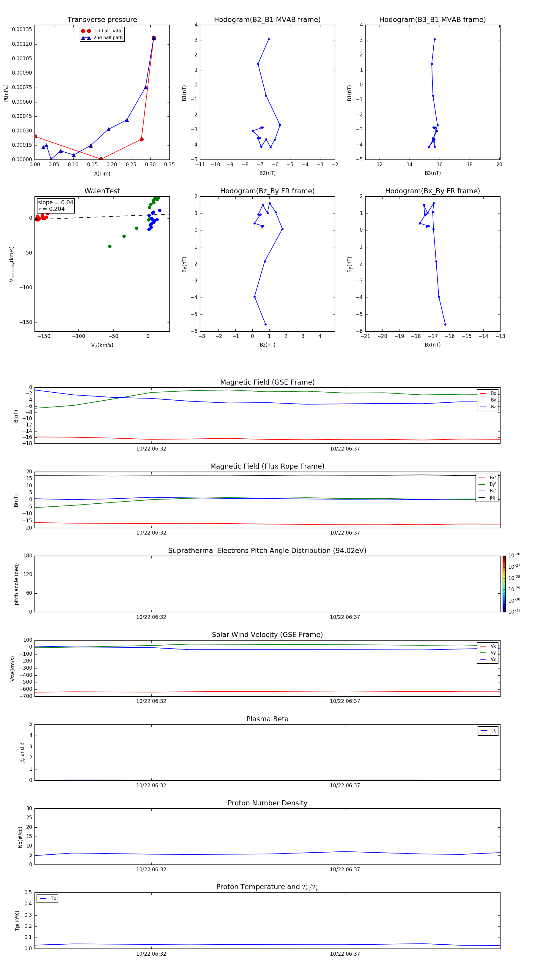Viewport: 535px width, 980px height.
Task: Click the red Bx line in GSE Frame plot
Action: 267,440
